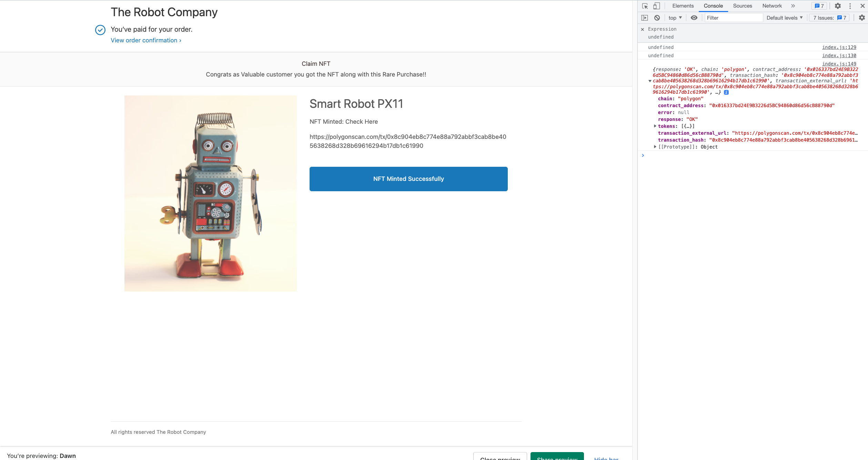Open source link index.js:129
Viewport: 868px width, 460px height.
(x=839, y=47)
